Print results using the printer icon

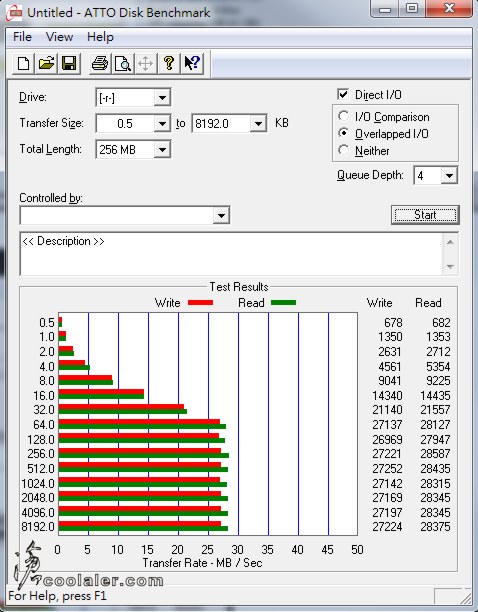100,63
